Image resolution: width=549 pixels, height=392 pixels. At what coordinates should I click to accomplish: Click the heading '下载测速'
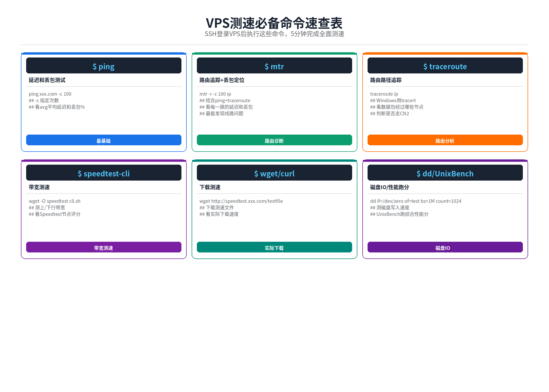coord(210,187)
